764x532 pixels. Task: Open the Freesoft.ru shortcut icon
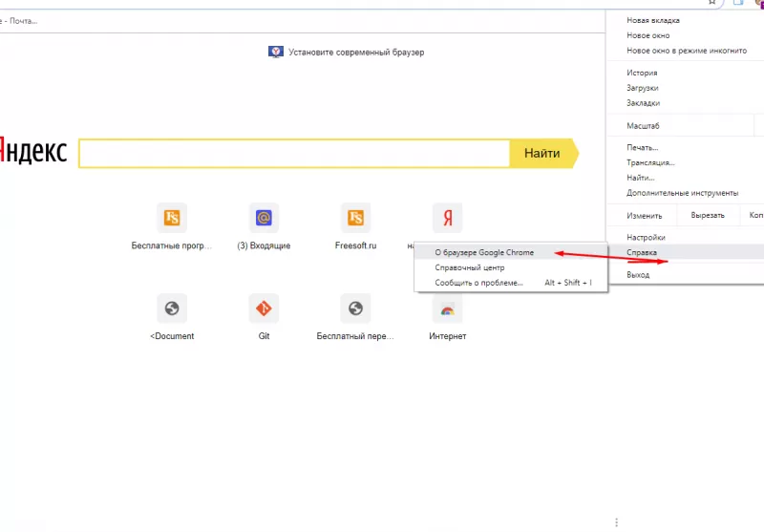tap(355, 217)
